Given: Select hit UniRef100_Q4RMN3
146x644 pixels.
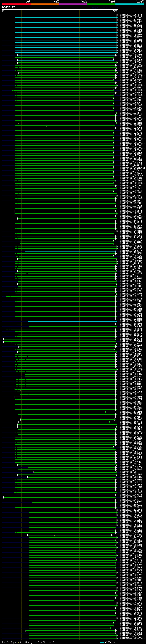Looking at the screenshot, I should (x=131, y=100).
